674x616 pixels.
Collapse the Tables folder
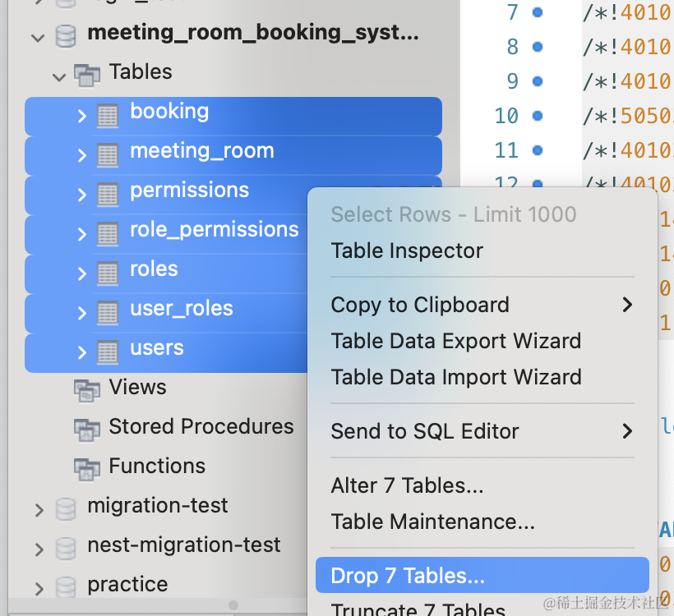59,76
